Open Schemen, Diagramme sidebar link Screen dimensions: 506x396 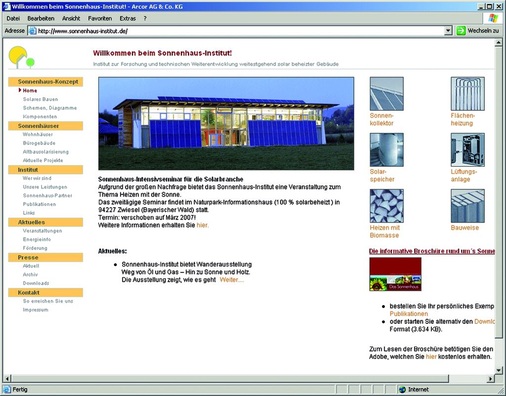click(x=50, y=108)
